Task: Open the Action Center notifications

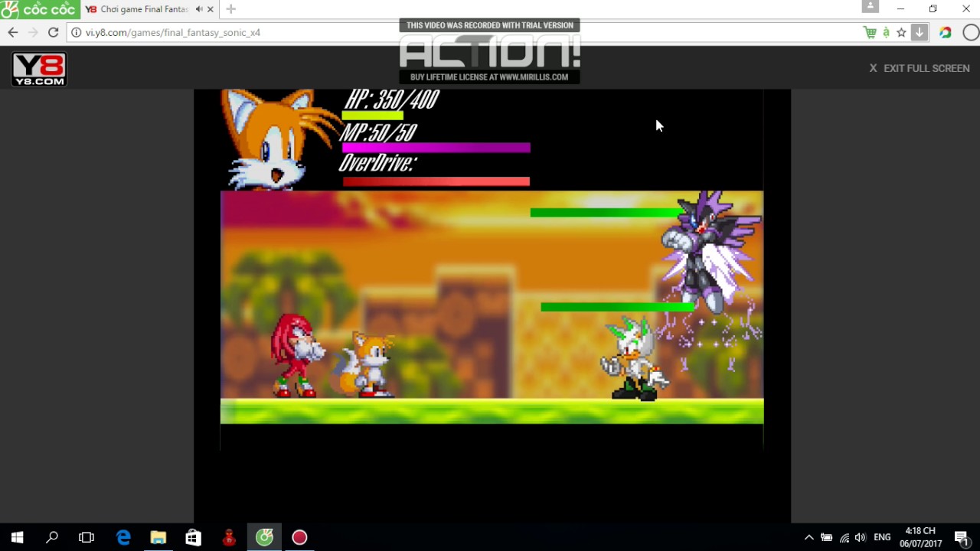Action: (962, 537)
